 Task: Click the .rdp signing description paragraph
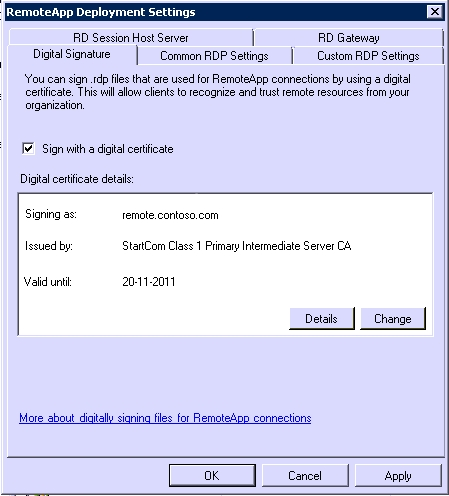coord(218,92)
